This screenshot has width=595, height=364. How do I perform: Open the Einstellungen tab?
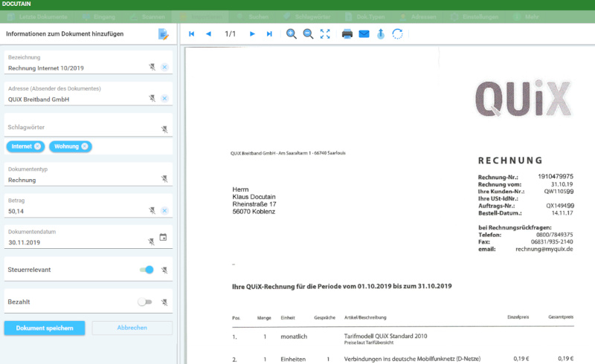(475, 16)
